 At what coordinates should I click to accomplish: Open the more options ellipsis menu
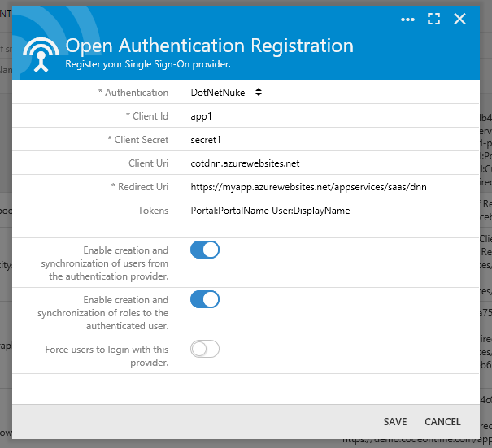[x=407, y=19]
